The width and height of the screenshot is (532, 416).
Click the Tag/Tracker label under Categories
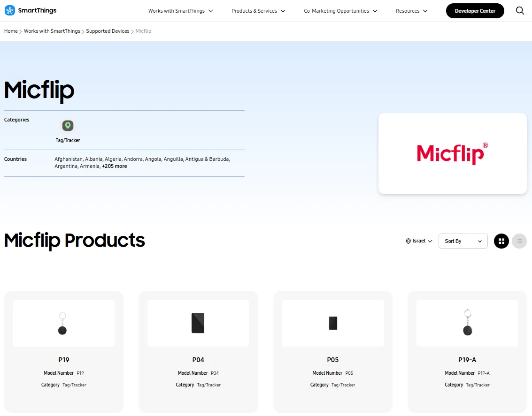[68, 140]
